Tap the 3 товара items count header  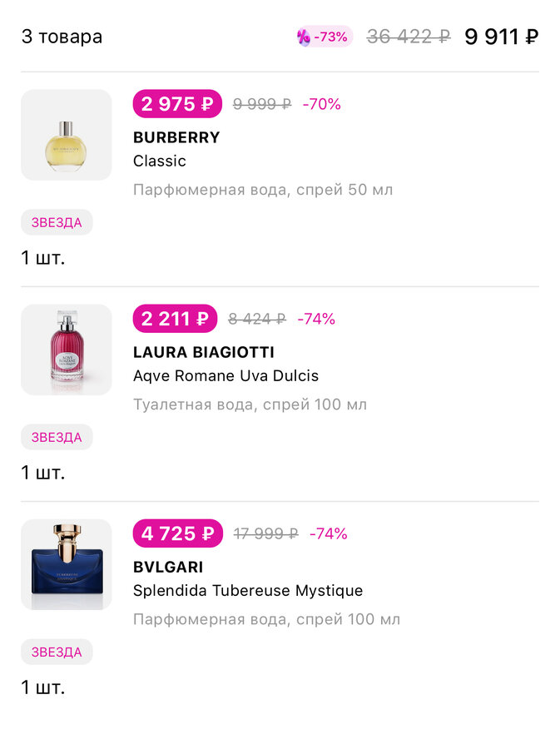tap(62, 37)
